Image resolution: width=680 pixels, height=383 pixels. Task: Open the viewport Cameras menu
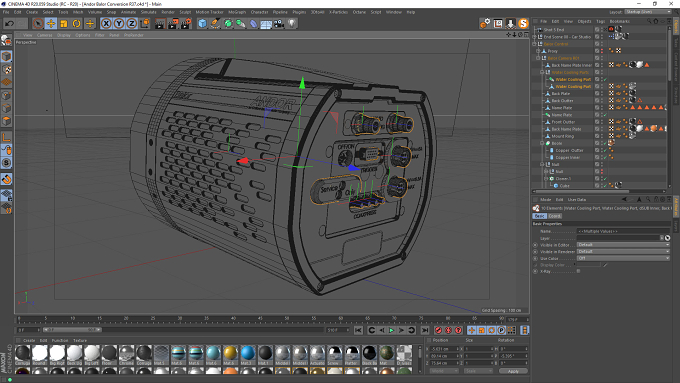[45, 35]
